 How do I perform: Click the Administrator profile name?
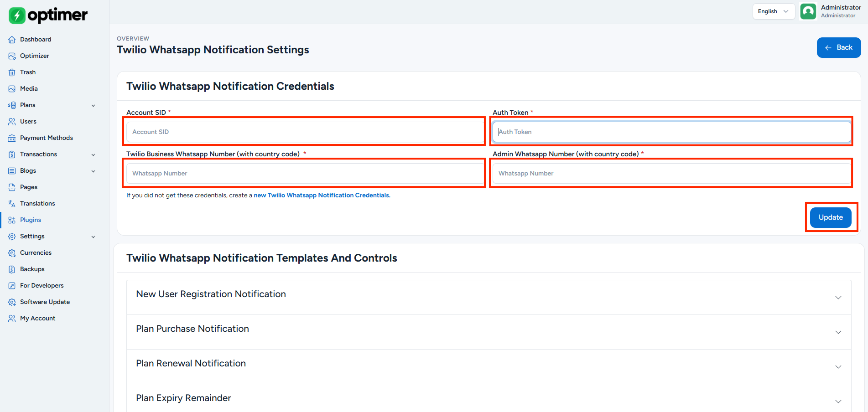[841, 8]
